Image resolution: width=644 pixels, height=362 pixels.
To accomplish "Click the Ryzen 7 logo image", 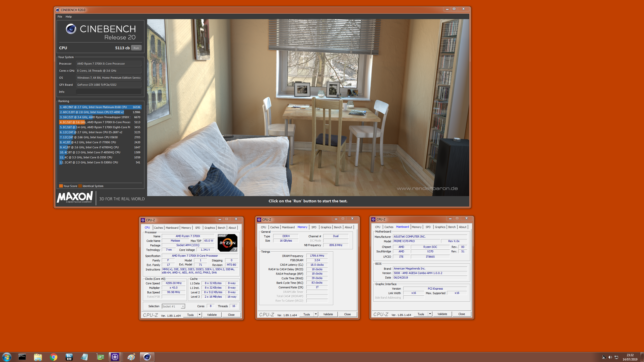I will (x=227, y=243).
